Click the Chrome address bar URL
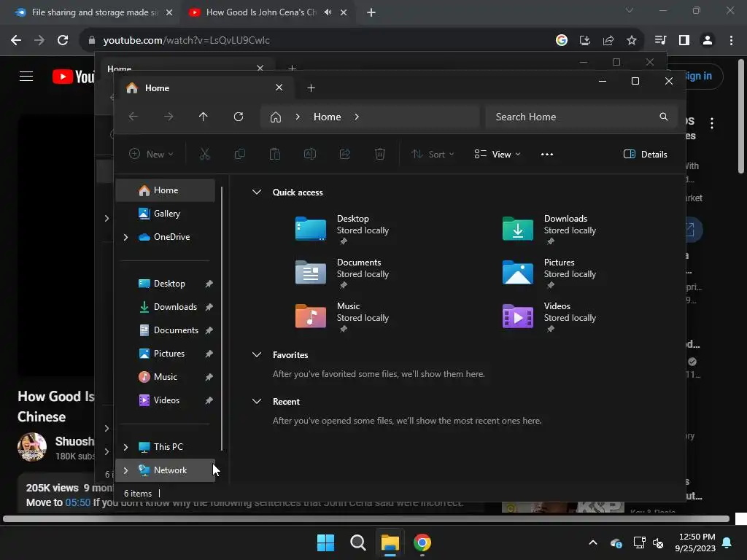 click(186, 41)
